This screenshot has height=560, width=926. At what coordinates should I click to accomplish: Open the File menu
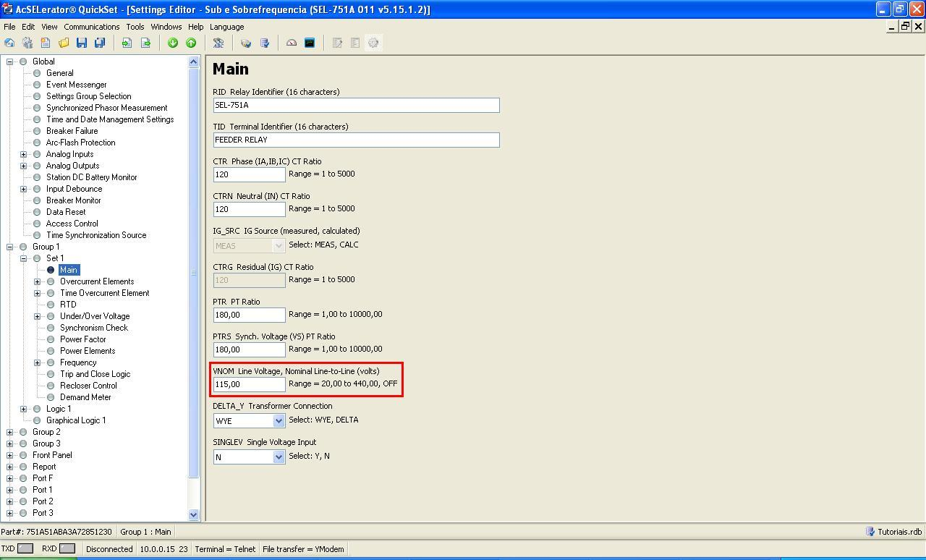pyautogui.click(x=9, y=27)
